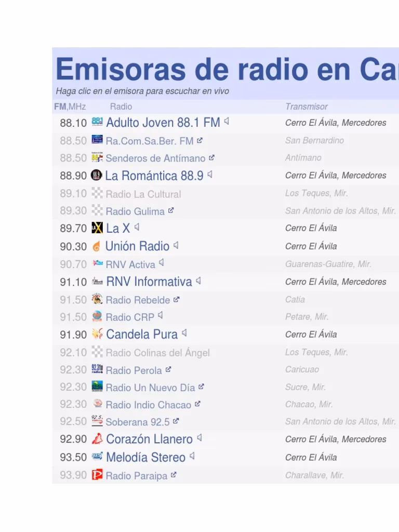The image size is (399, 532).
Task: Click the Adulto Joven 88.1 FM station logo
Action: tap(97, 122)
